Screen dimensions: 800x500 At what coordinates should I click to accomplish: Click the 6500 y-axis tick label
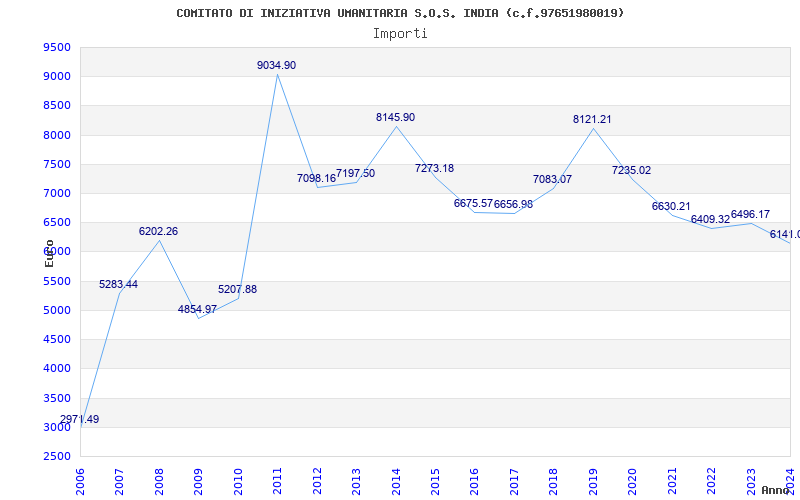point(57,222)
